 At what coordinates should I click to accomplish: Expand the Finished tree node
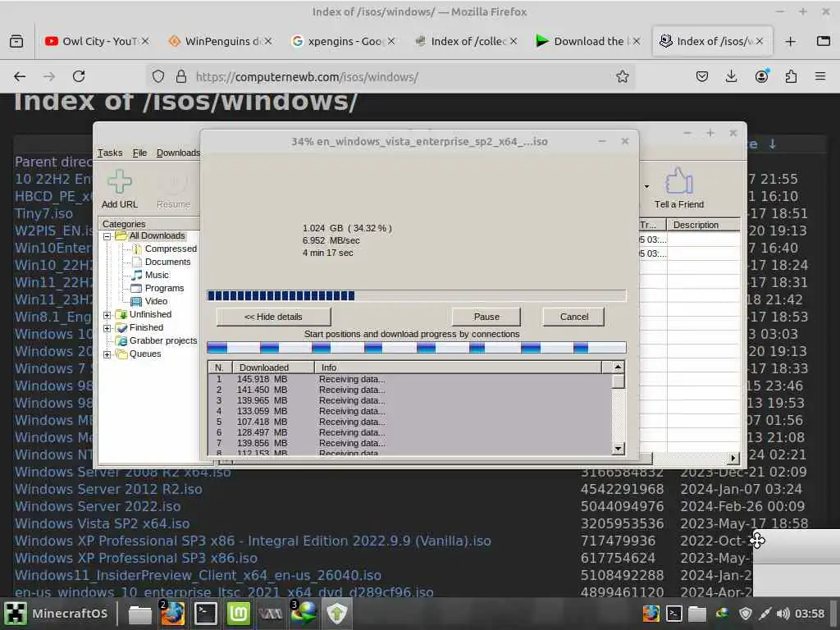click(x=107, y=328)
